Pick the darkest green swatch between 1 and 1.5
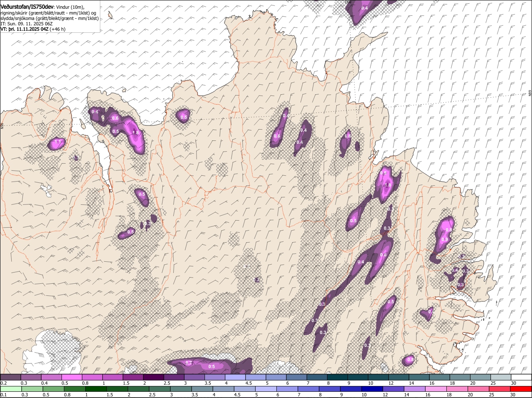 (x=96, y=389)
